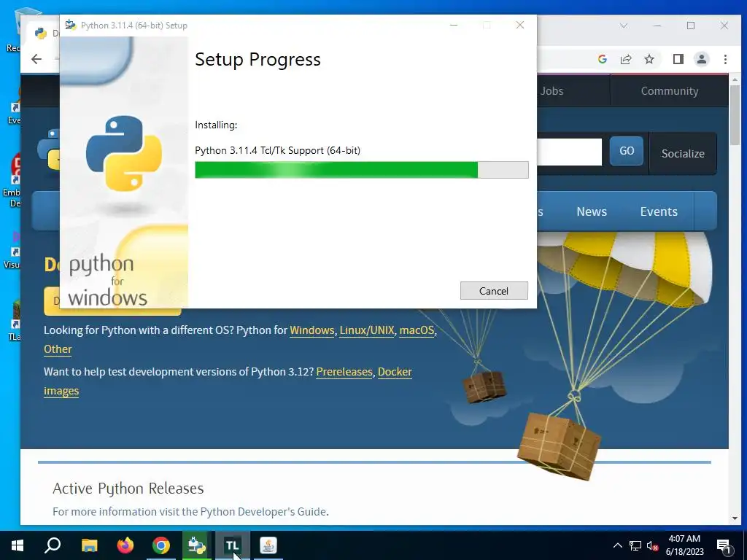Click the Chrome page vertical scrollbar
Image resolution: width=747 pixels, height=560 pixels.
pyautogui.click(x=735, y=116)
